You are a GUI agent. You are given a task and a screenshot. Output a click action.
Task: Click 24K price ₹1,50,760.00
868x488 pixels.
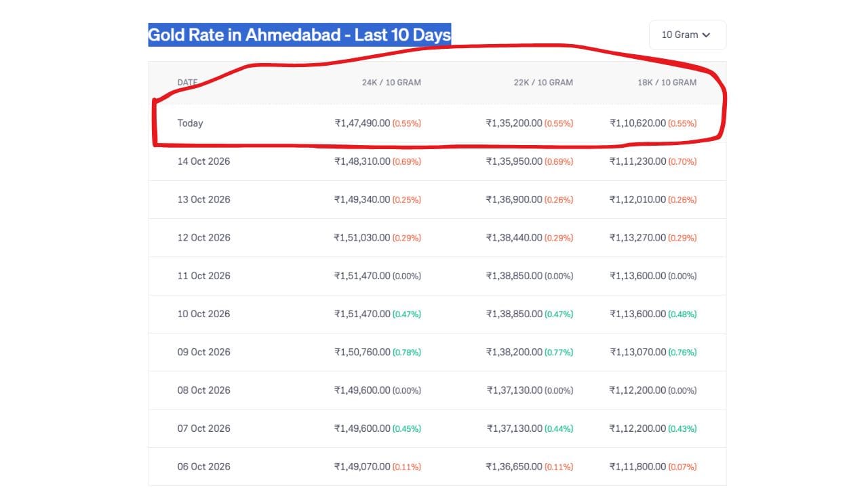point(362,352)
